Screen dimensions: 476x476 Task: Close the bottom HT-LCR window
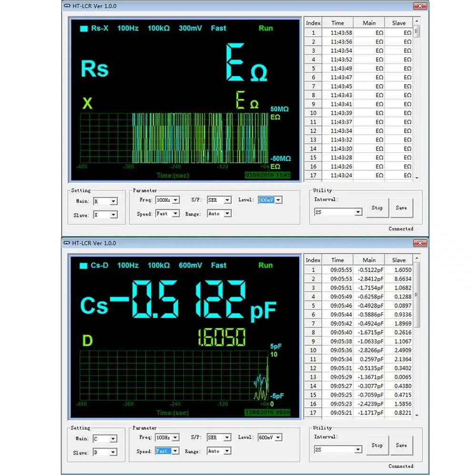click(x=419, y=243)
